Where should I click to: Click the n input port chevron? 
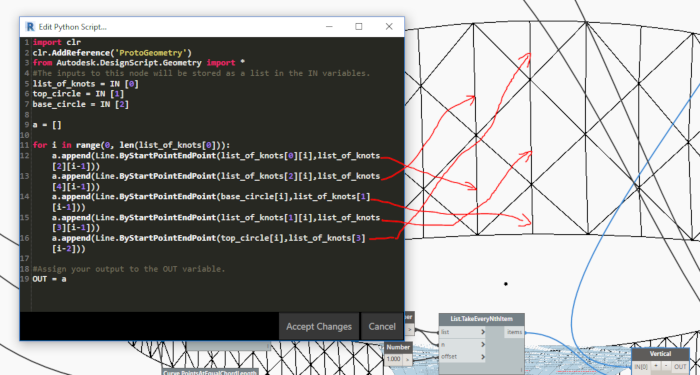pos(483,345)
